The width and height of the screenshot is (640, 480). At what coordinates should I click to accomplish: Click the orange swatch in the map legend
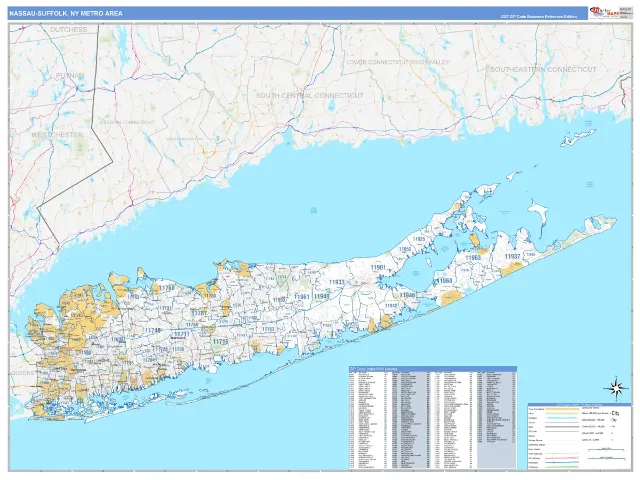(x=562, y=409)
